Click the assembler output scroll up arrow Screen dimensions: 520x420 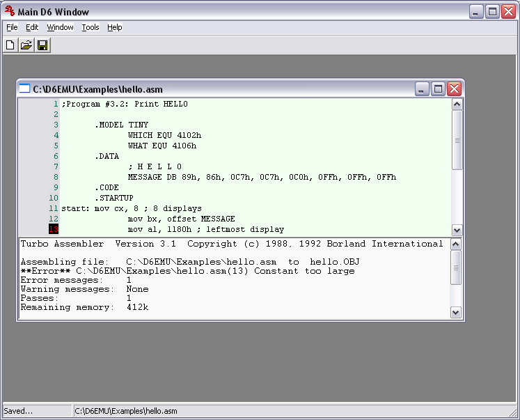point(456,244)
